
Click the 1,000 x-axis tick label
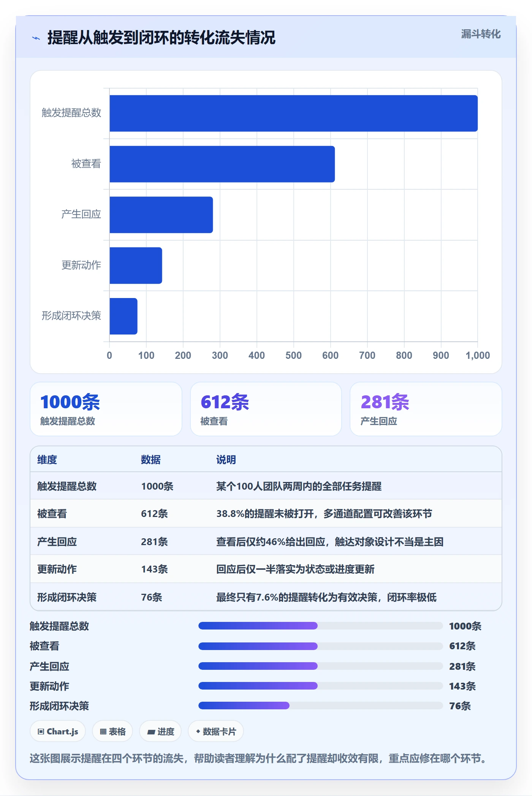coord(478,355)
